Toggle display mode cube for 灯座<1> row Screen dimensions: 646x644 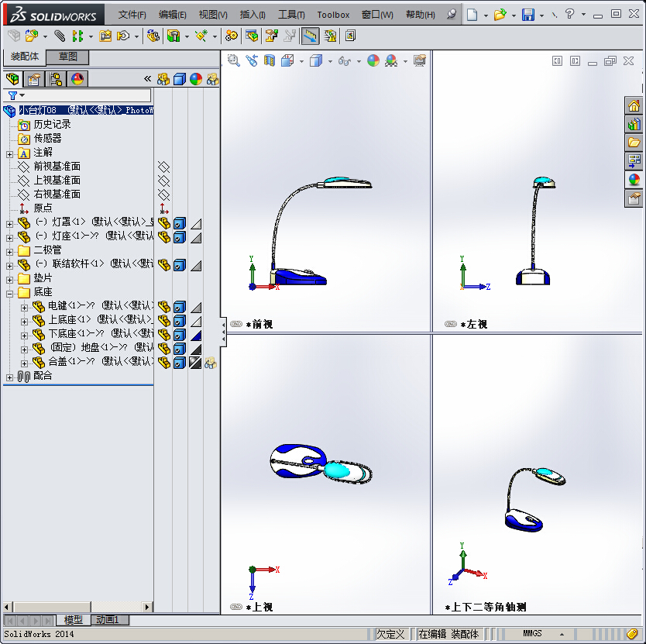(x=179, y=237)
